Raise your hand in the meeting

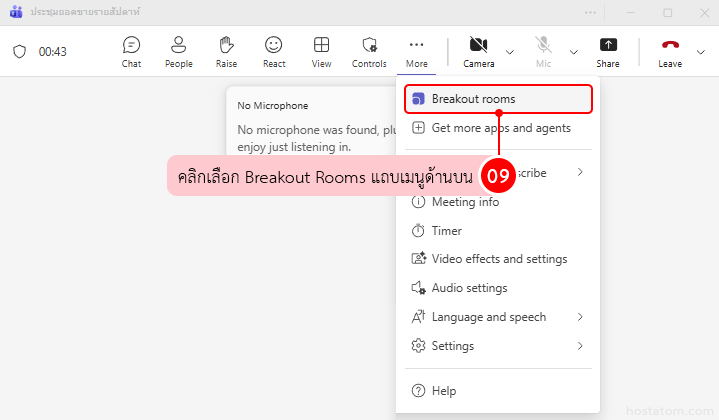(227, 52)
